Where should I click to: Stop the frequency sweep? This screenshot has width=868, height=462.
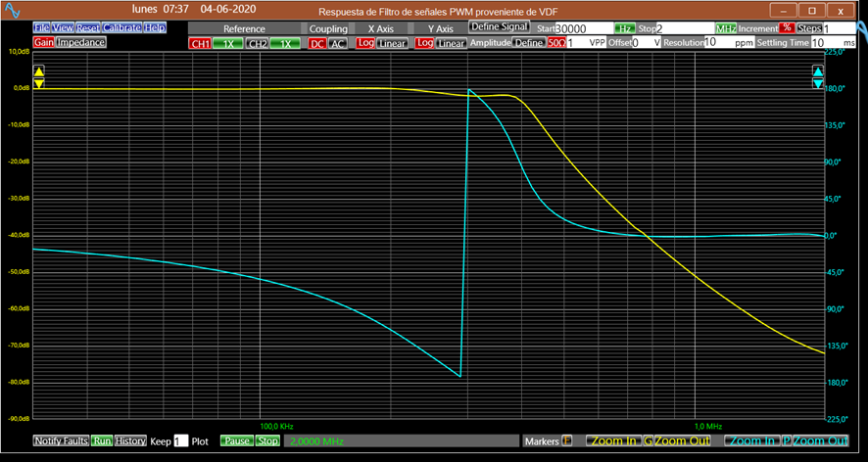[267, 441]
